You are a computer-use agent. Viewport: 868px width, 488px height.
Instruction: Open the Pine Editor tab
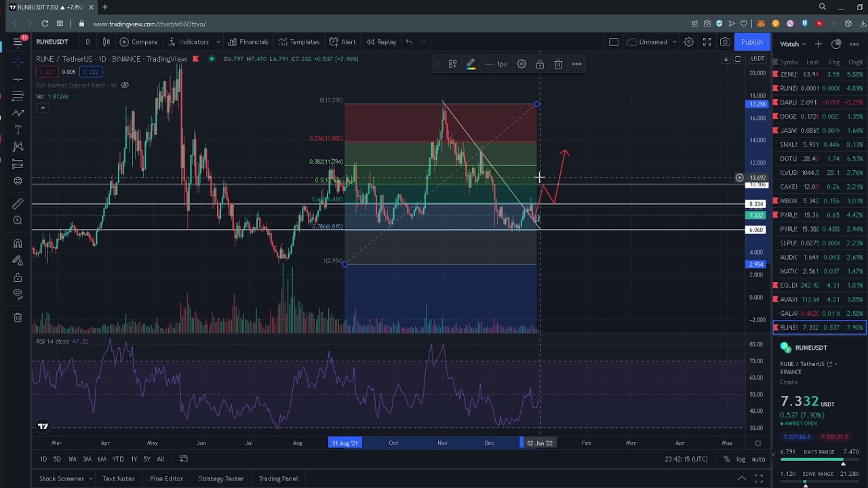[166, 479]
